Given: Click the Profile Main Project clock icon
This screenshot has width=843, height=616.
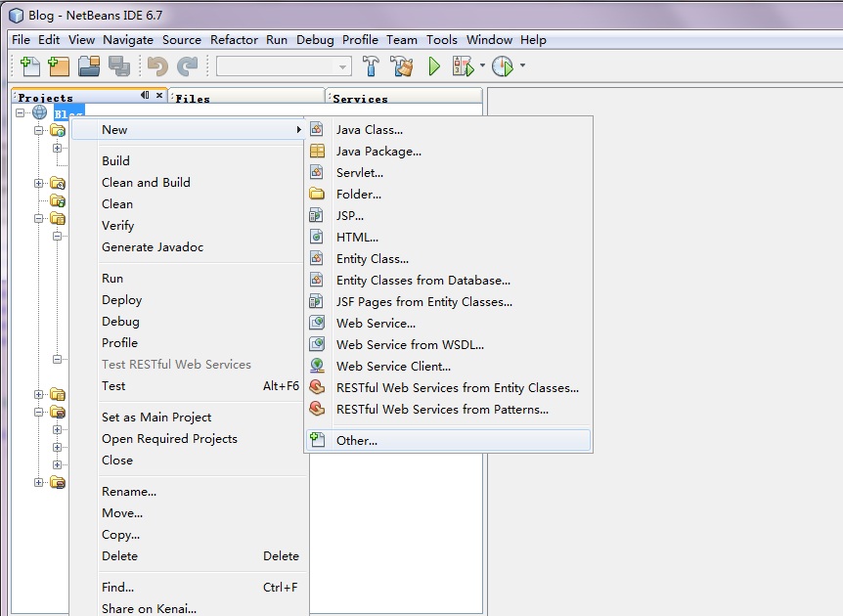Looking at the screenshot, I should (503, 66).
